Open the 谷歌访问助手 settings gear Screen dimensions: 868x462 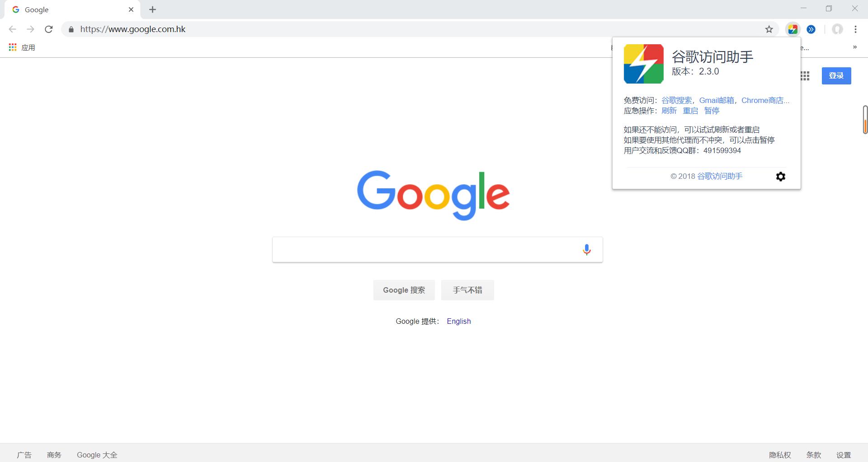point(781,176)
